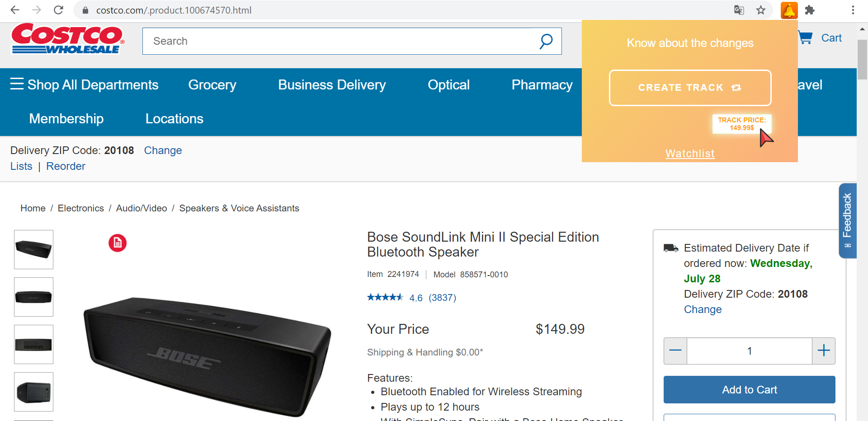This screenshot has height=421, width=868.
Task: Navigate to Pharmacy
Action: click(x=542, y=85)
